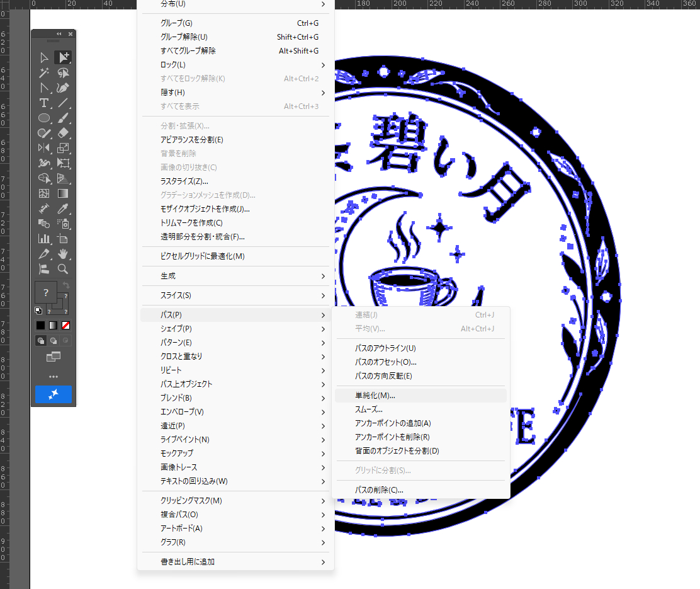Expand the スライス(S) submenu
Image resolution: width=700 pixels, height=589 pixels.
tap(235, 296)
